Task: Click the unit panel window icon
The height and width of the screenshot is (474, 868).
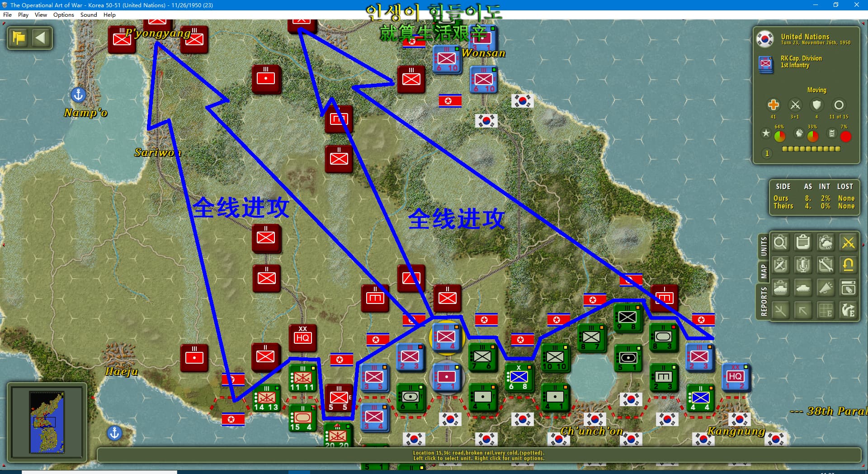Action: click(848, 288)
